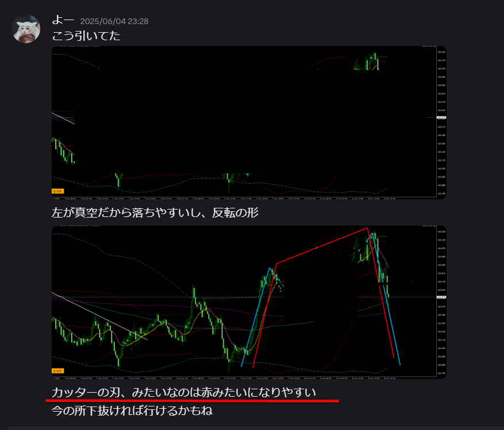504x430 pixels.
Task: Click the orange label in the second chart
Action: point(58,370)
